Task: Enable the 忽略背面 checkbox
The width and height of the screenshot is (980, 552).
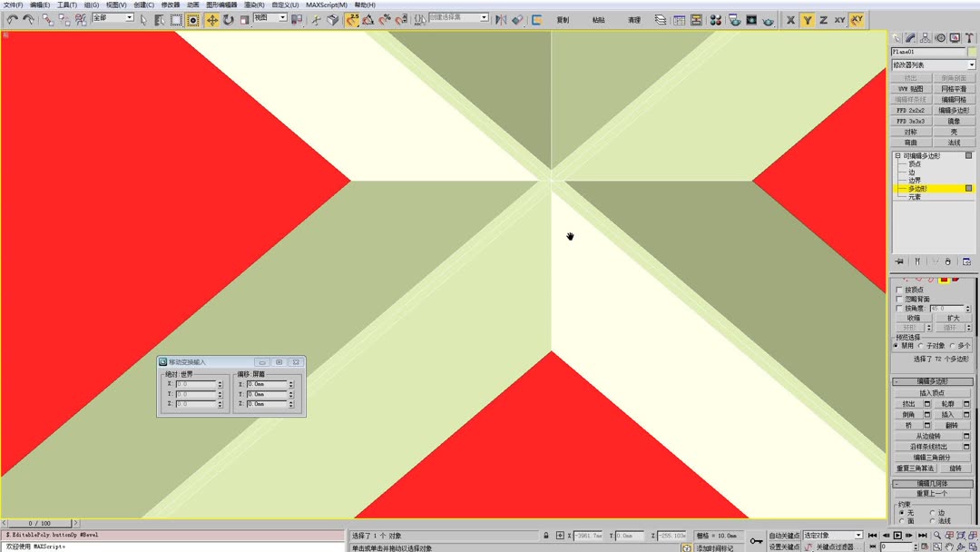Action: tap(897, 298)
